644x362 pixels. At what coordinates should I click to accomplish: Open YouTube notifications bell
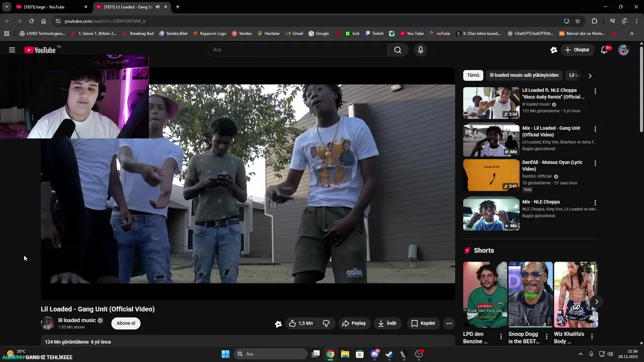point(604,50)
